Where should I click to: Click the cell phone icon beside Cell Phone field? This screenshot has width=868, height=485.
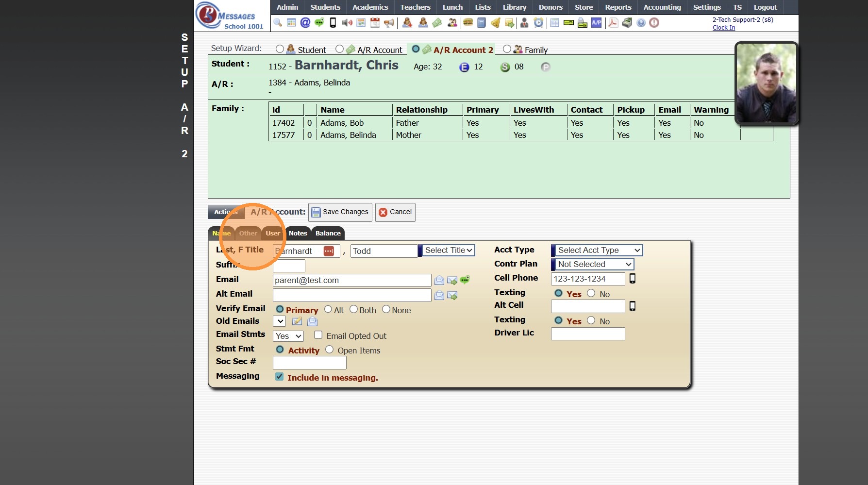(x=633, y=278)
